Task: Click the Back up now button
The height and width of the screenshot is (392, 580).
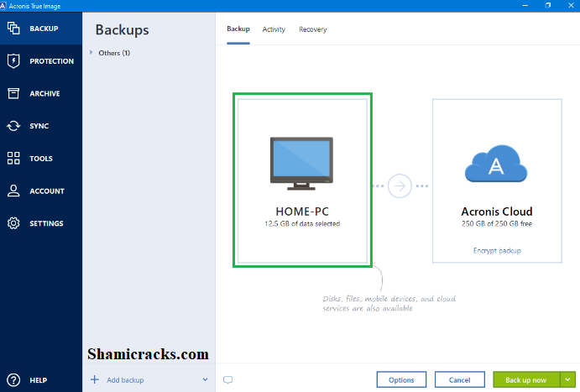Action: [527, 379]
